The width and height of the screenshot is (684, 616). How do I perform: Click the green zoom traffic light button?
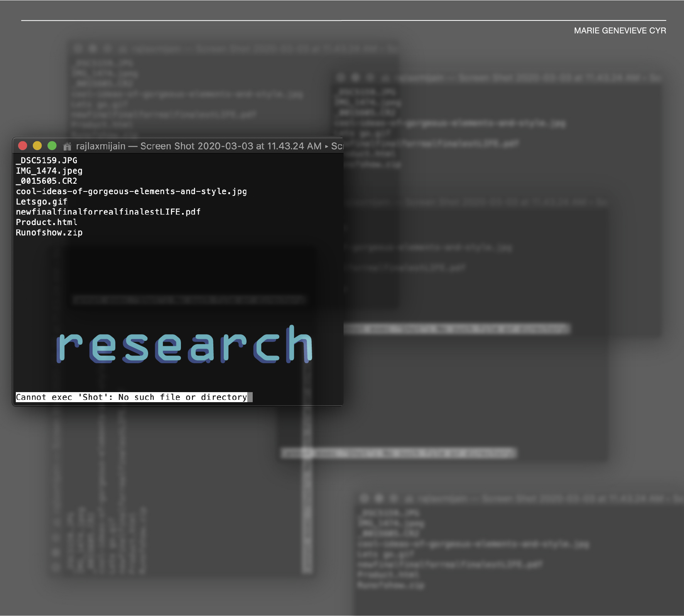coord(52,146)
